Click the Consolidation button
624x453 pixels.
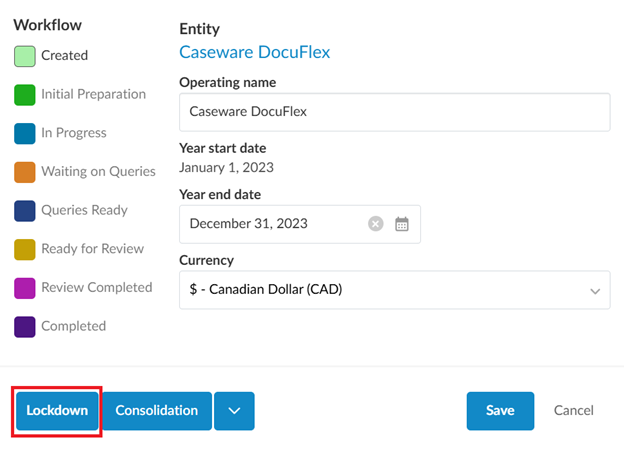click(x=157, y=411)
